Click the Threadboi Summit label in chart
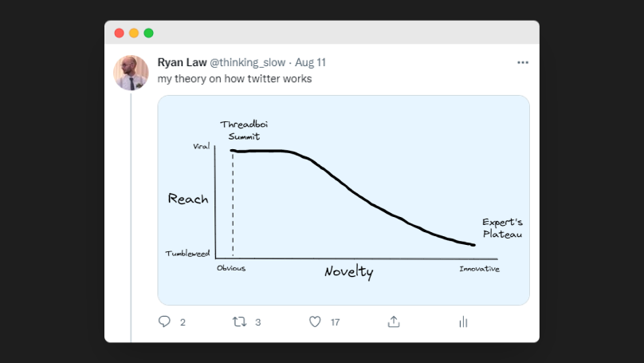The image size is (644, 363). 239,131
